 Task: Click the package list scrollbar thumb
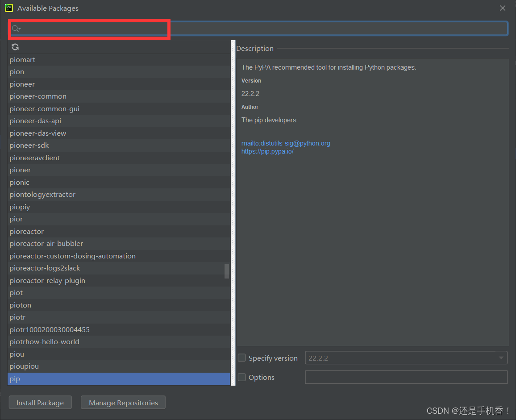click(x=227, y=271)
